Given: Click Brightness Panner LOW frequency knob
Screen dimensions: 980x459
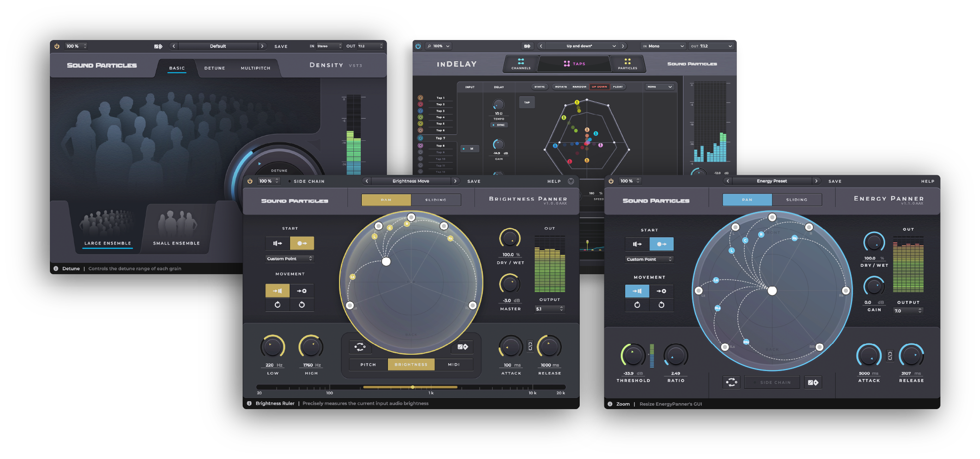Looking at the screenshot, I should point(272,347).
